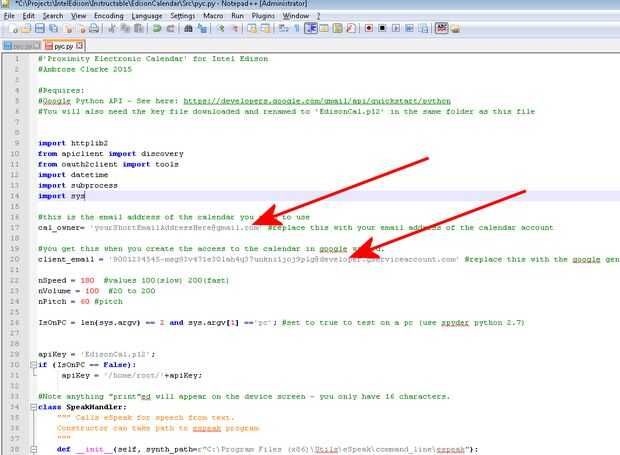This screenshot has width=620, height=455.
Task: Click the developers.google.com quickstart link
Action: [x=317, y=101]
